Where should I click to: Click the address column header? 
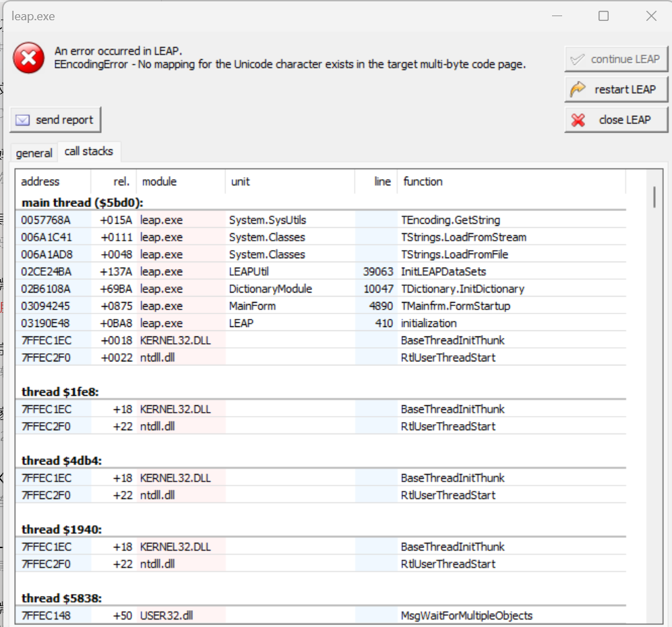(x=53, y=182)
